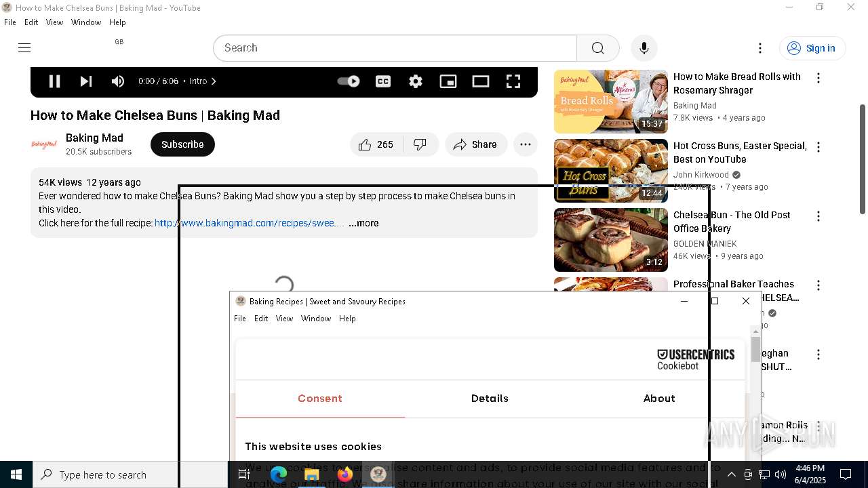
Task: Open File menu in Baking Recipes window
Action: click(x=240, y=319)
